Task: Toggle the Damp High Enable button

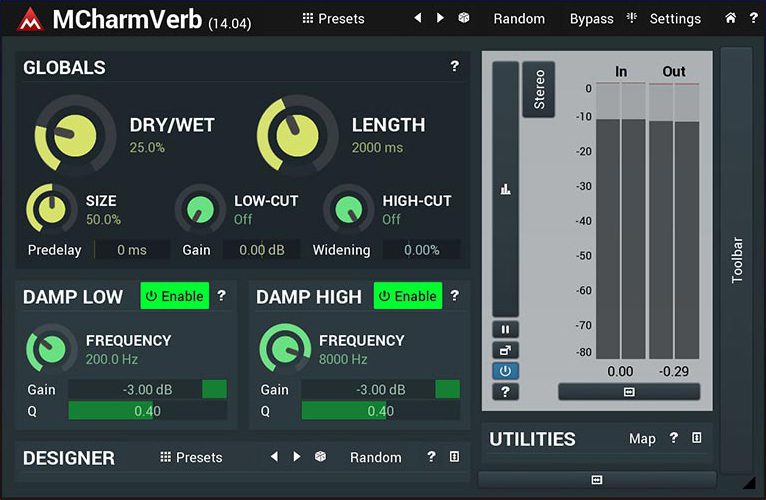Action: [407, 296]
